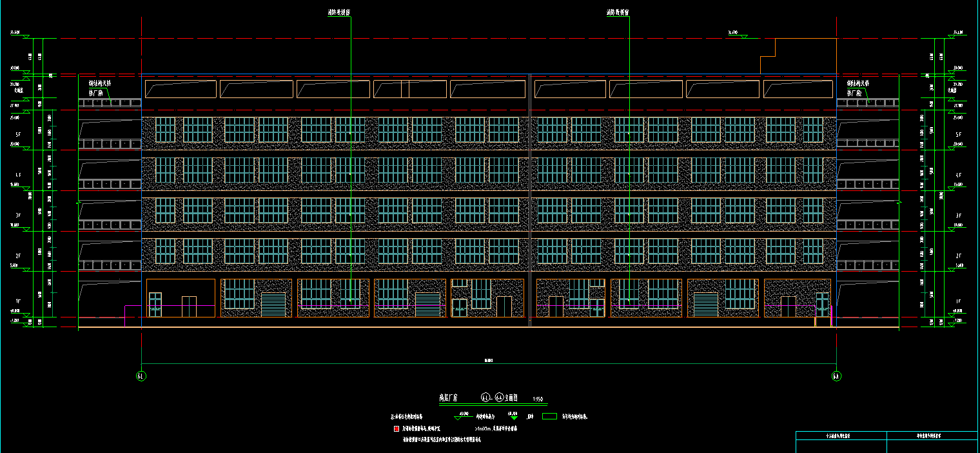Select the green rectangle legend symbol

click(549, 417)
